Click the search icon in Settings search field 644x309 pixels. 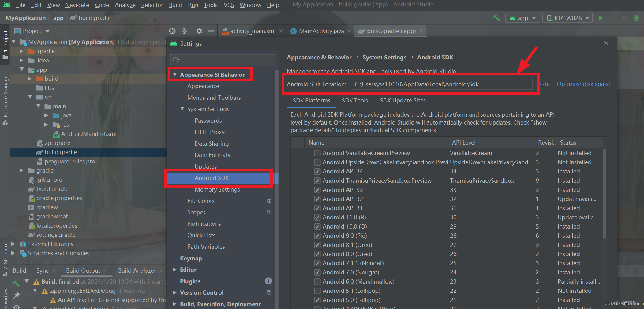pos(176,60)
